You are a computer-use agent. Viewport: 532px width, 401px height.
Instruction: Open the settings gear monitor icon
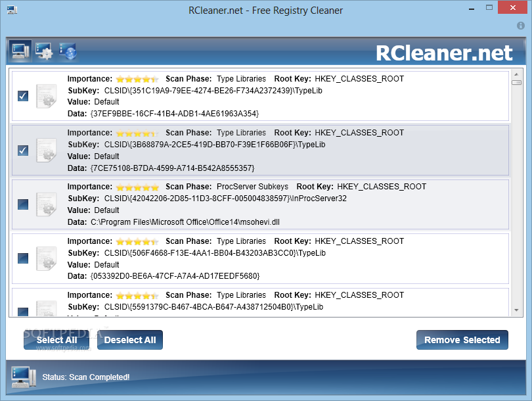(x=44, y=51)
